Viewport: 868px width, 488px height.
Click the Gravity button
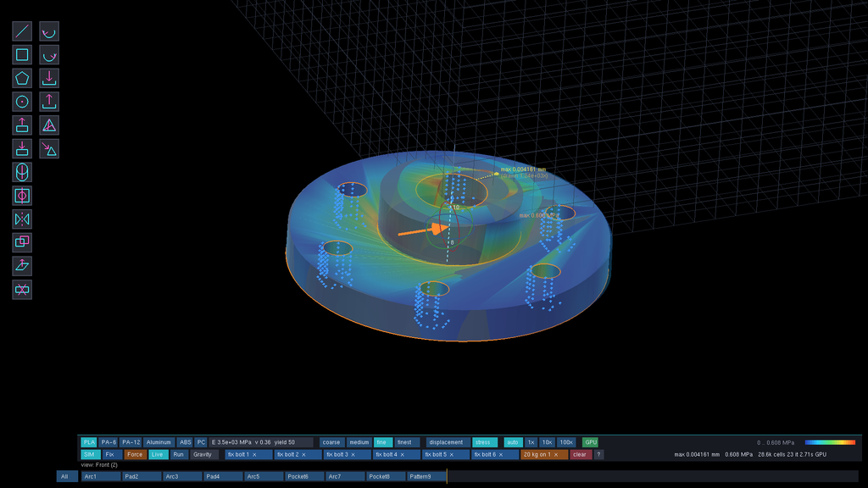(203, 455)
